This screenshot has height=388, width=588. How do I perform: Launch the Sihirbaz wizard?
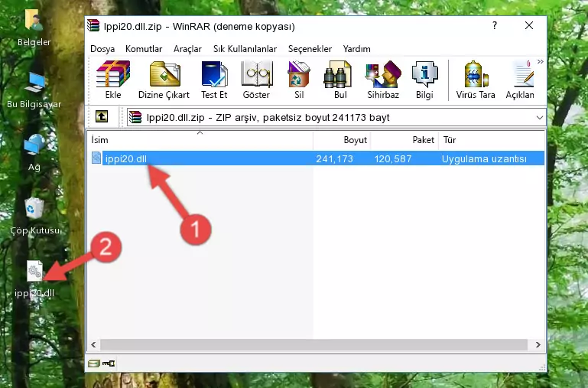point(383,80)
